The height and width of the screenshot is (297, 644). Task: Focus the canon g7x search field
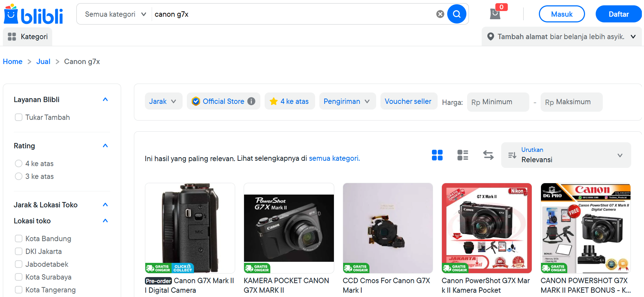(293, 14)
